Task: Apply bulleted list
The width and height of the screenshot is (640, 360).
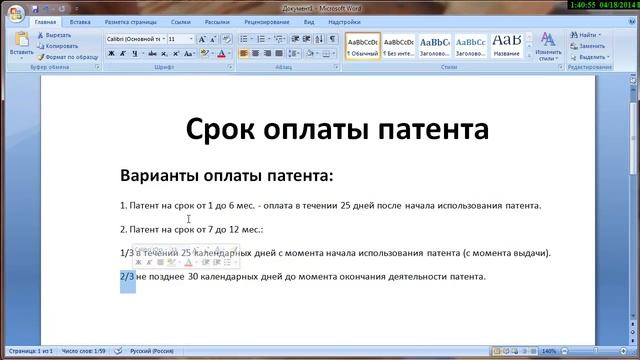Action: [244, 39]
